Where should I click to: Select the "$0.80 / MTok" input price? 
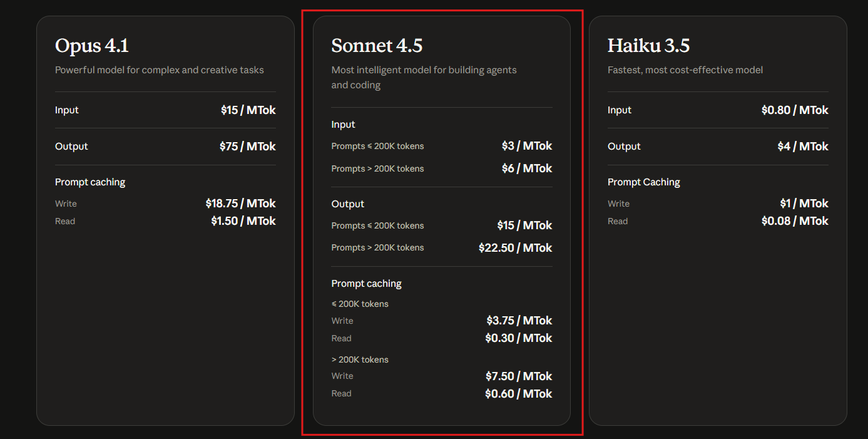coord(795,110)
